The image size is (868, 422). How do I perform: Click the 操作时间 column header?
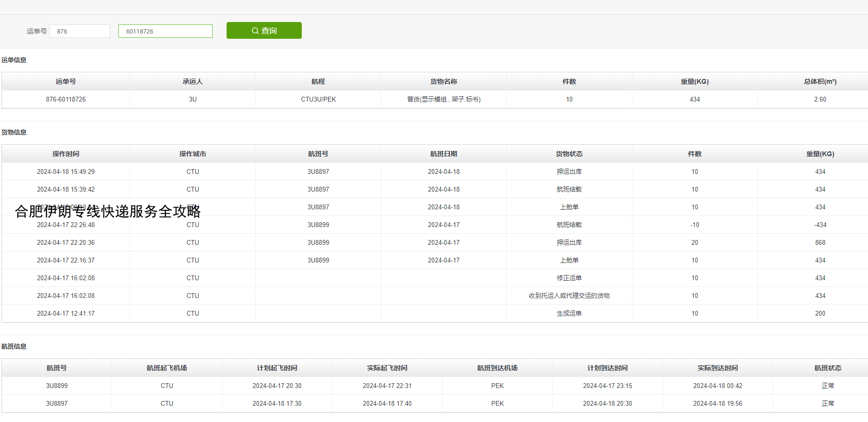pyautogui.click(x=66, y=154)
